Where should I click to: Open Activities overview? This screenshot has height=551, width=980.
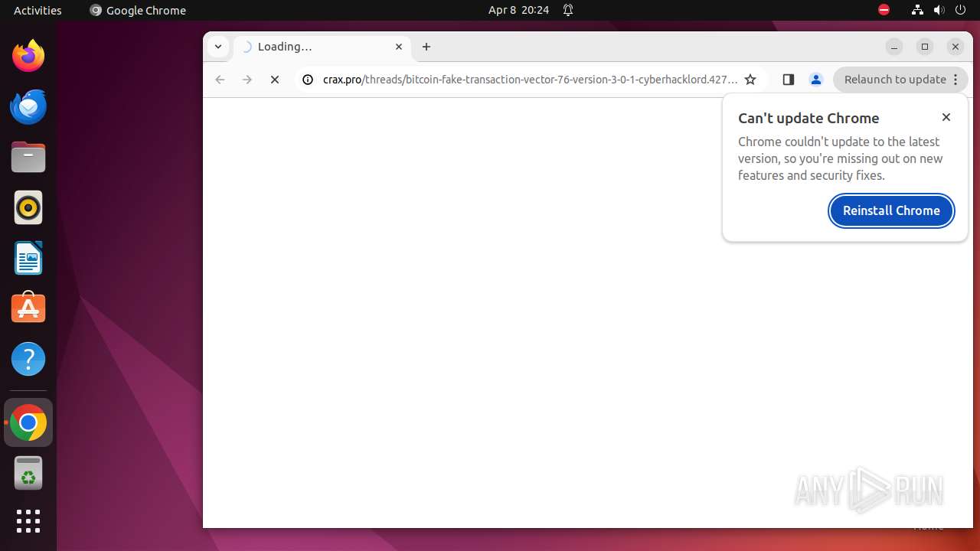(38, 11)
